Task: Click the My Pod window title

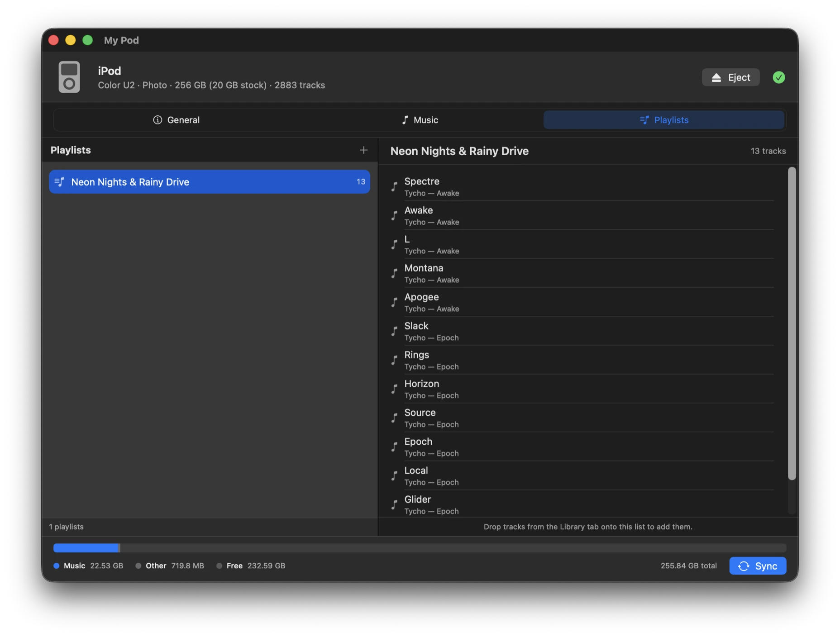Action: tap(121, 40)
